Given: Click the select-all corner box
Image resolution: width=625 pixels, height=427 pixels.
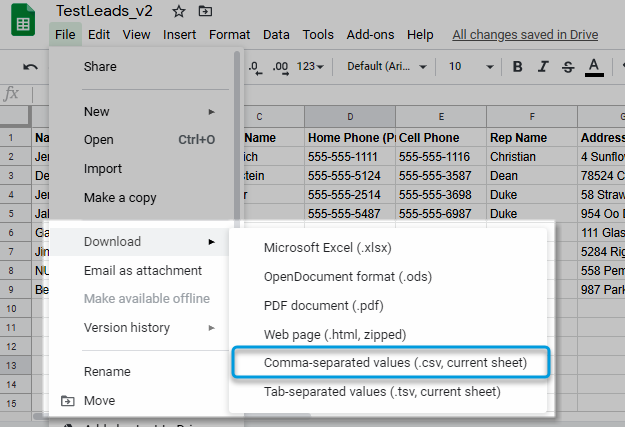Looking at the screenshot, I should (16, 117).
